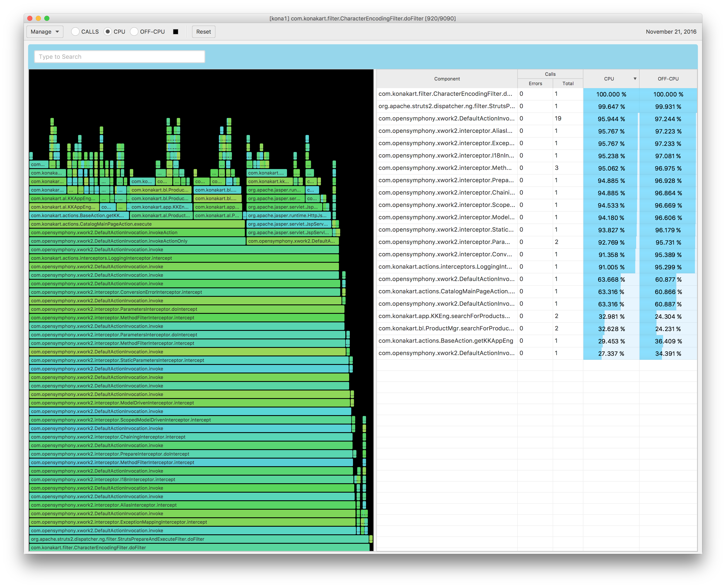This screenshot has width=726, height=588.
Task: Click the Reset button
Action: click(203, 32)
